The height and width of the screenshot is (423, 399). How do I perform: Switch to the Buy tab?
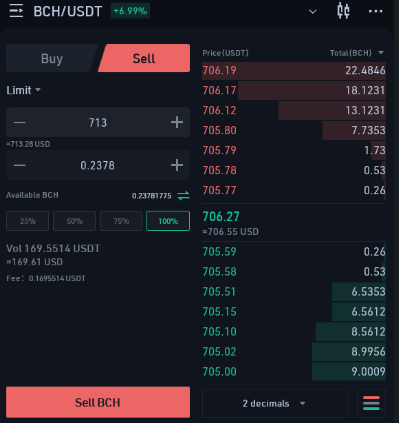[52, 58]
